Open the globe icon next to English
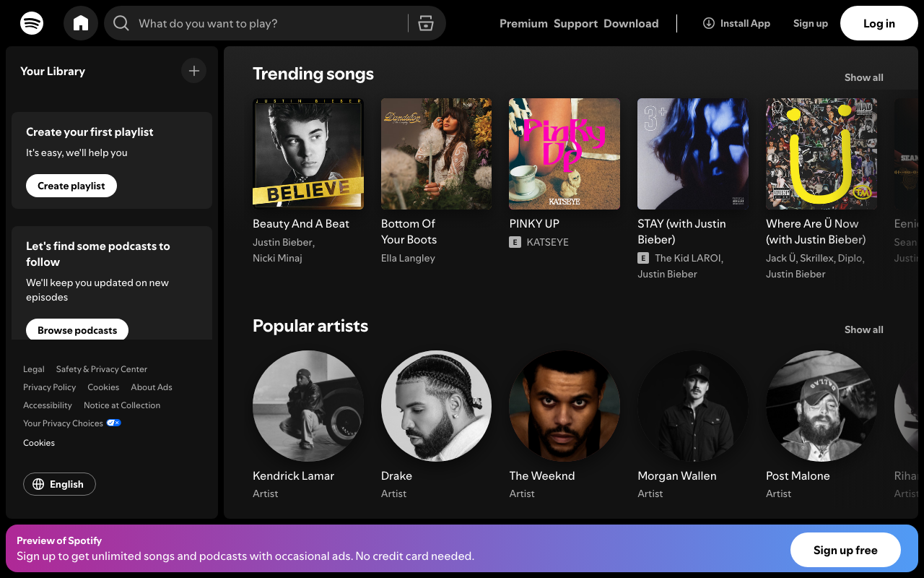Viewport: 924px width, 578px height. click(39, 484)
